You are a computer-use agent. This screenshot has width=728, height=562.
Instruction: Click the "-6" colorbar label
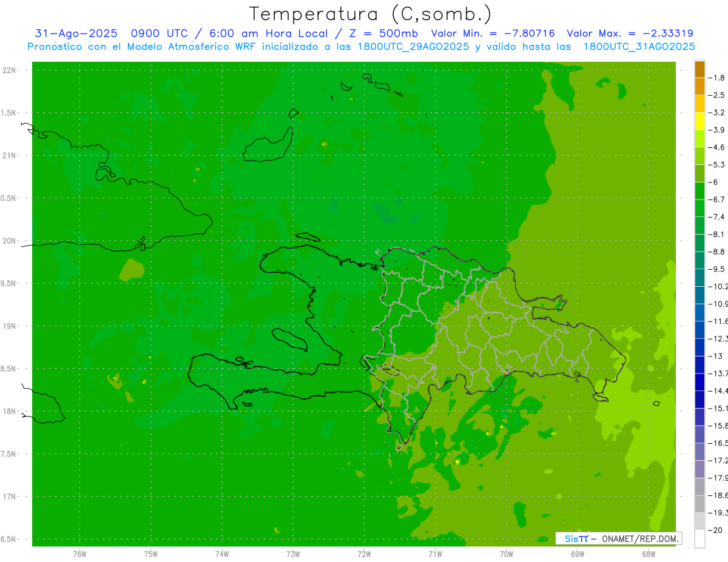tap(713, 182)
